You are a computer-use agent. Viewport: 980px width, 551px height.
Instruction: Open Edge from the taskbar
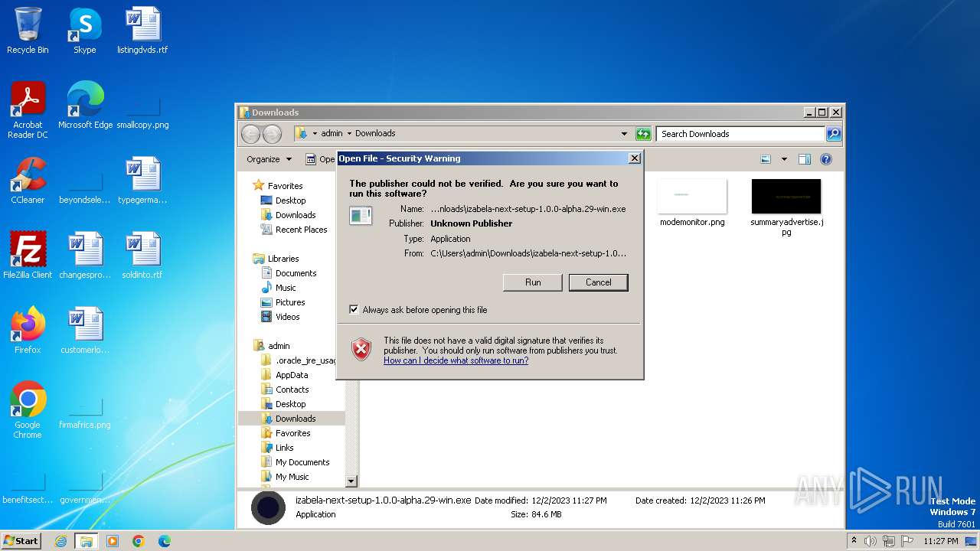click(x=165, y=541)
